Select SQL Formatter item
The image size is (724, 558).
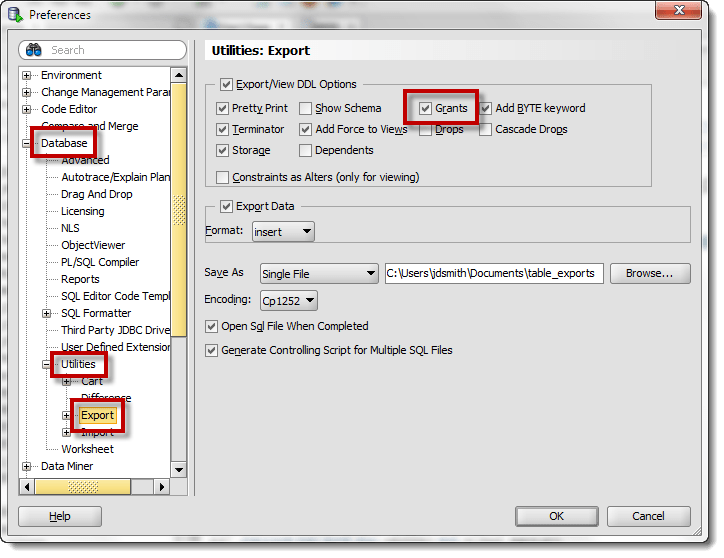96,313
